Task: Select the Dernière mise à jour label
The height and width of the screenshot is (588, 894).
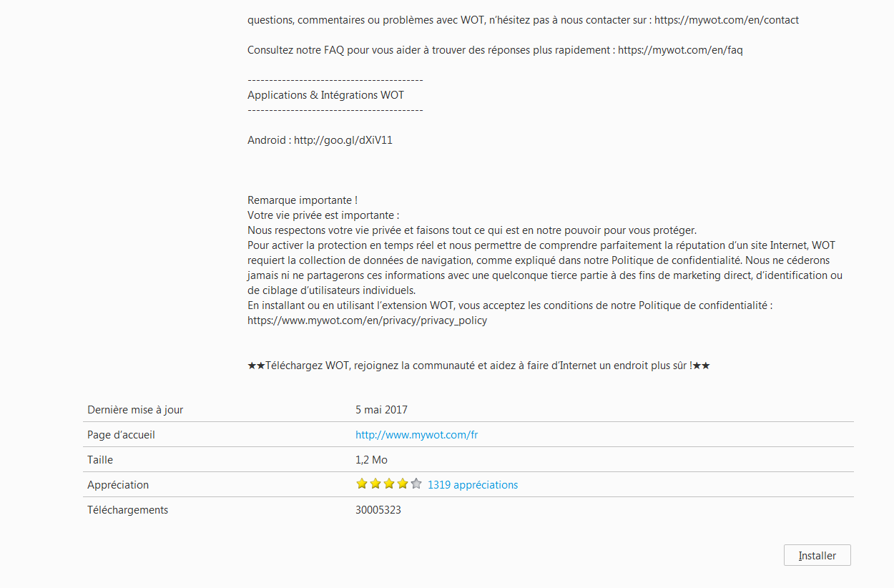Action: (135, 410)
